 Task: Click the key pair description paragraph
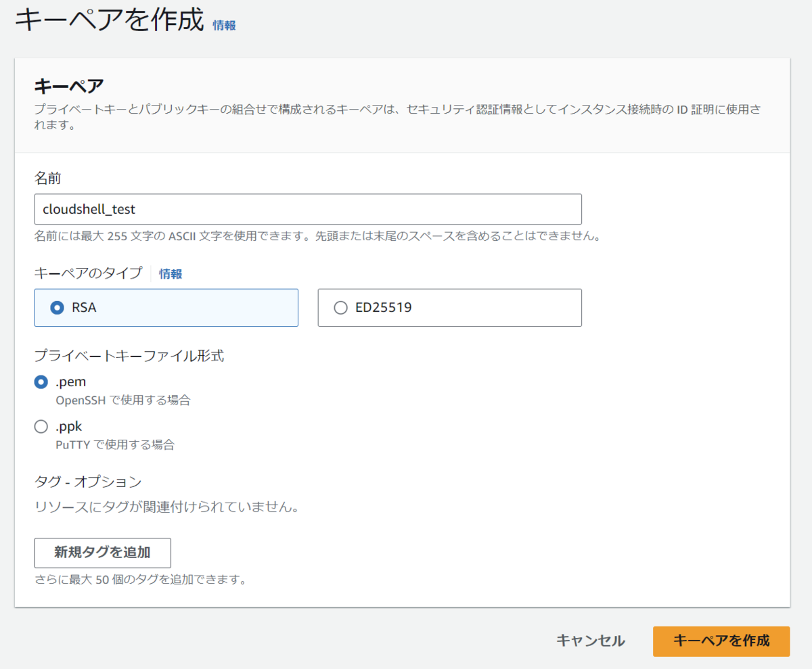pos(397,116)
